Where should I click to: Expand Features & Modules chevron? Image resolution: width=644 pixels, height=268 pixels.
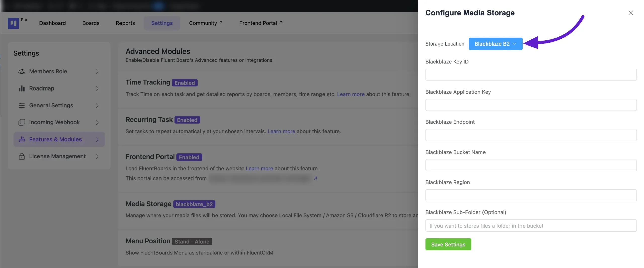click(97, 140)
